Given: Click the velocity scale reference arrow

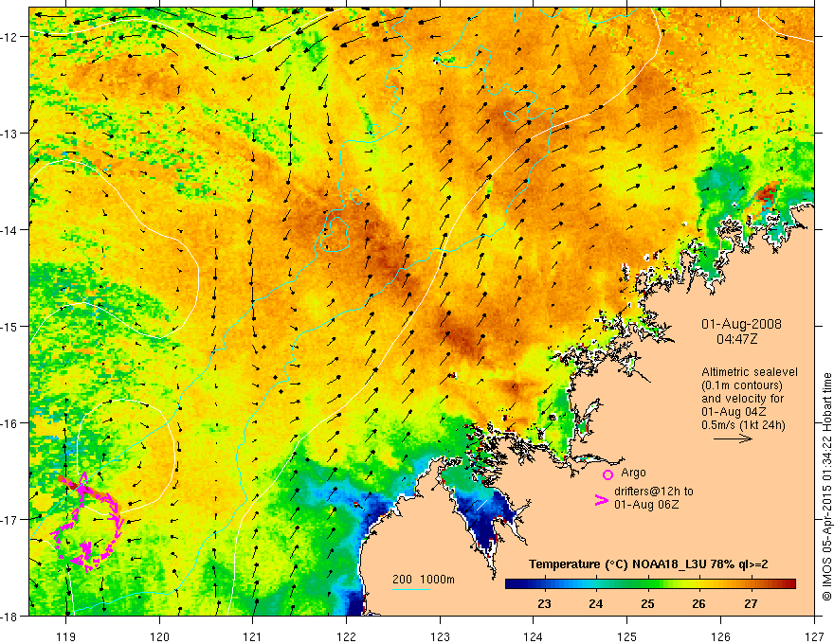Looking at the screenshot, I should [733, 438].
